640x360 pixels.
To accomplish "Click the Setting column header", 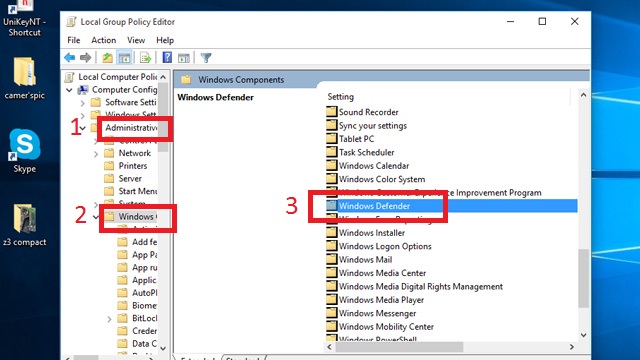I will (x=340, y=97).
